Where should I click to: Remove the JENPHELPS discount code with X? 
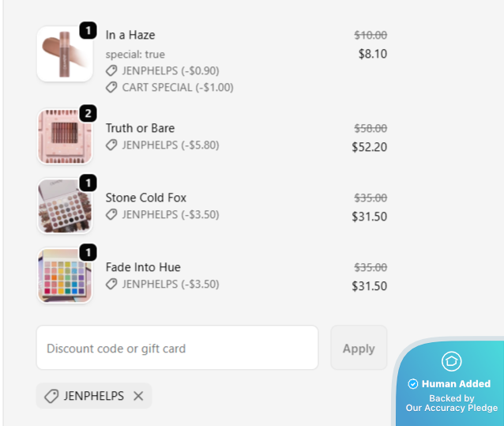tap(138, 396)
